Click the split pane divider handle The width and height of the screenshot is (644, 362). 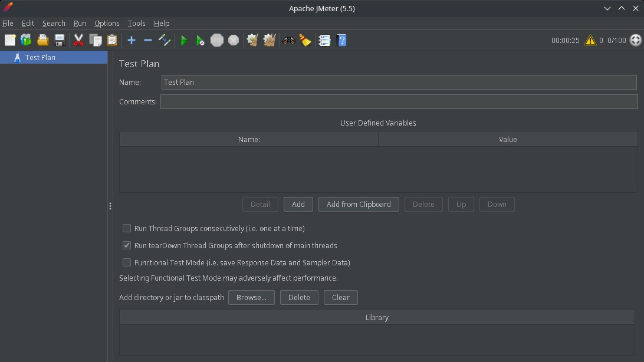(x=110, y=206)
